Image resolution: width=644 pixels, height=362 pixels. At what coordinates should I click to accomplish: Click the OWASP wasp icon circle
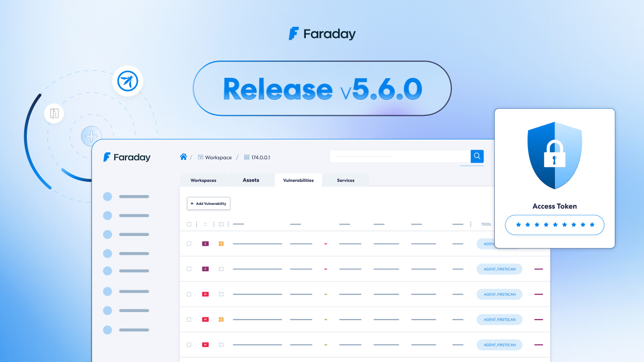128,82
